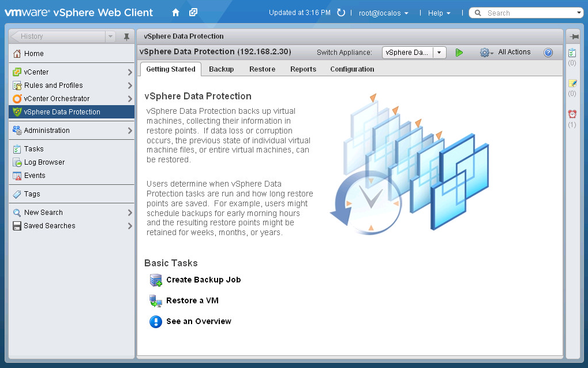
Task: Click the Restore a VM icon
Action: coord(156,301)
